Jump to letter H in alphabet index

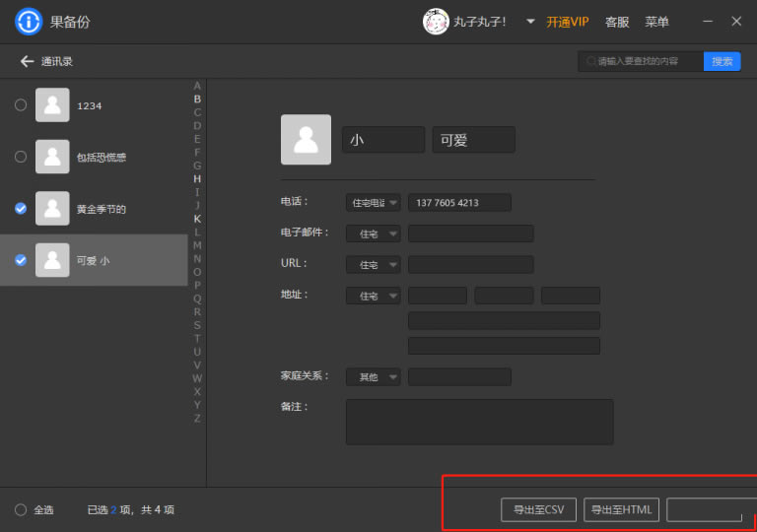[x=197, y=179]
